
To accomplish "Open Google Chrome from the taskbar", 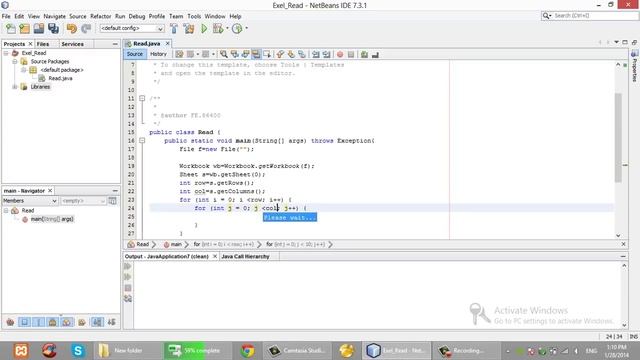I will 247,351.
